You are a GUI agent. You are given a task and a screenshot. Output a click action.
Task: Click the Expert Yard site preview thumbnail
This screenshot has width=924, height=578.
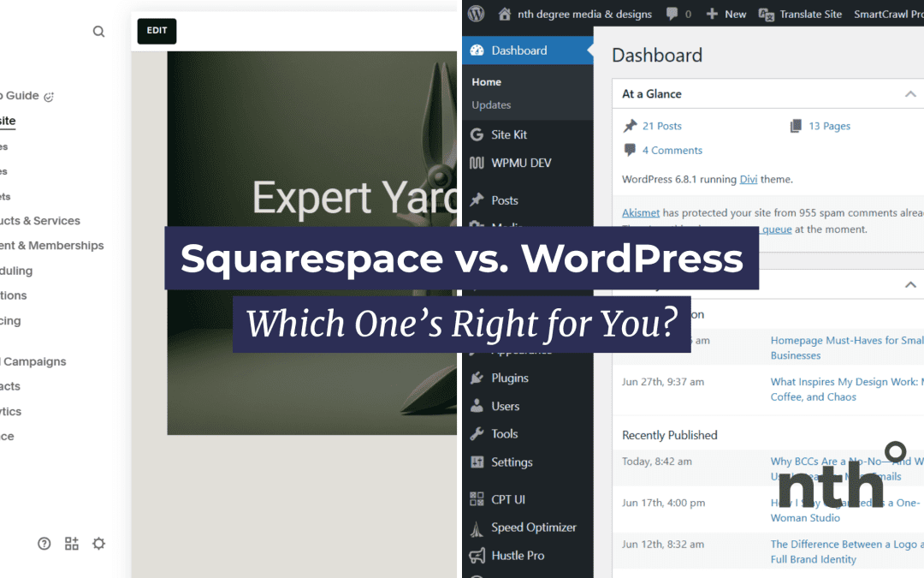(311, 243)
